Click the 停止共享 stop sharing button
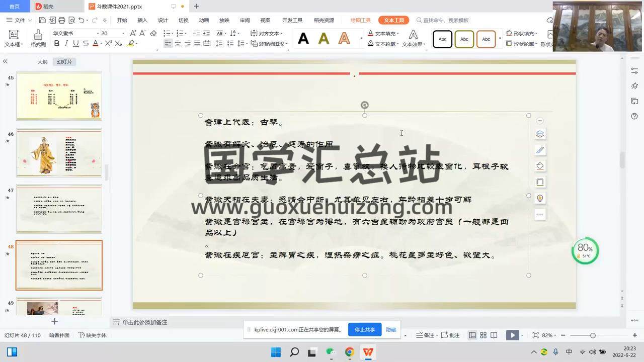 (x=365, y=330)
